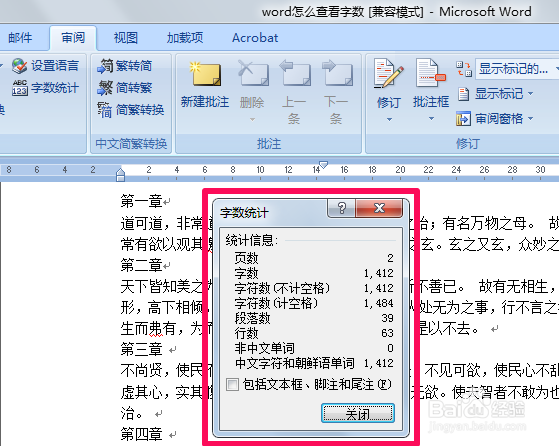Click the 非中文单词 row
559x446 pixels.
coord(314,348)
